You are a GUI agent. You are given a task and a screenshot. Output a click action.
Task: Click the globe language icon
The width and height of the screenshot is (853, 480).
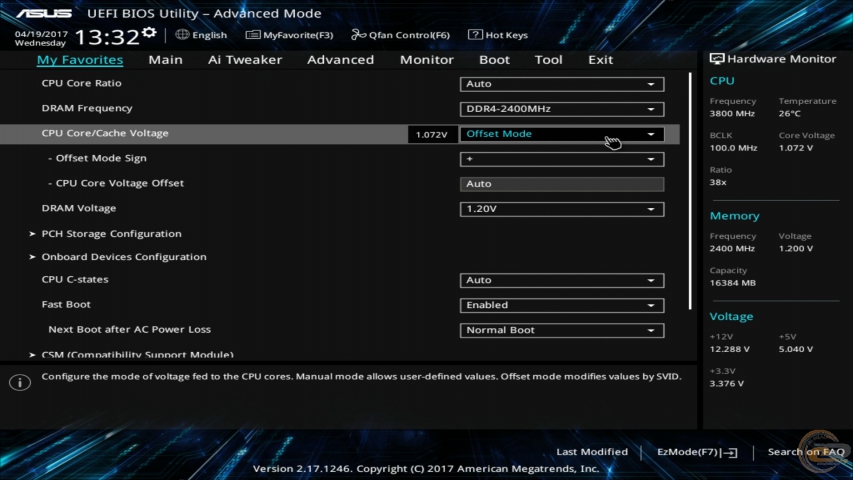pos(182,35)
